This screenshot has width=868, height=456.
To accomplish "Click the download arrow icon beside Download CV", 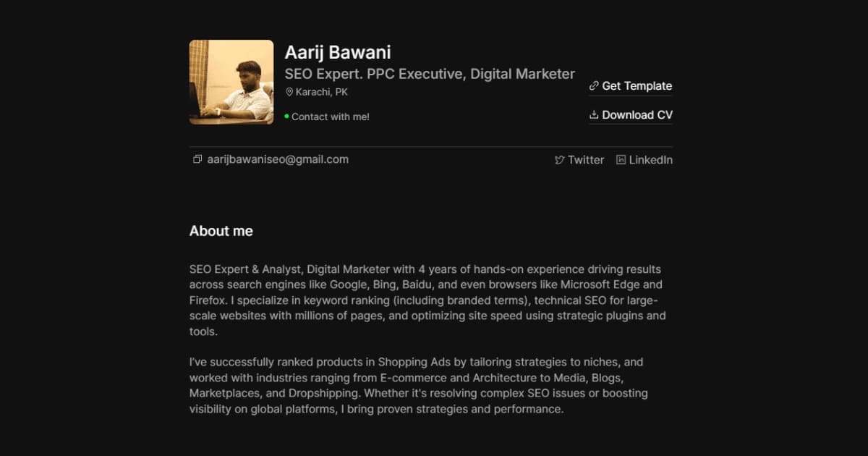I will click(594, 114).
